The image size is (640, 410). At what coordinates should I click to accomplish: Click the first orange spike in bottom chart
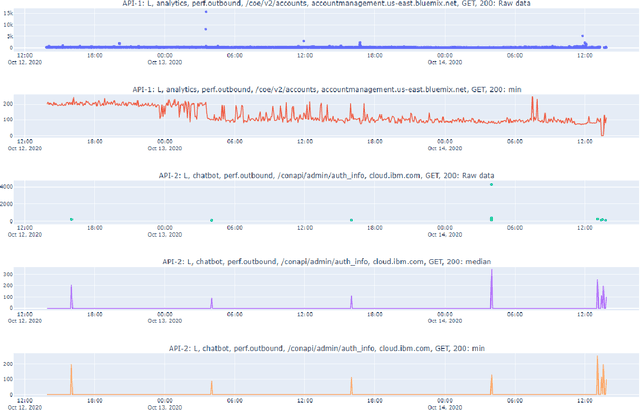[71, 367]
